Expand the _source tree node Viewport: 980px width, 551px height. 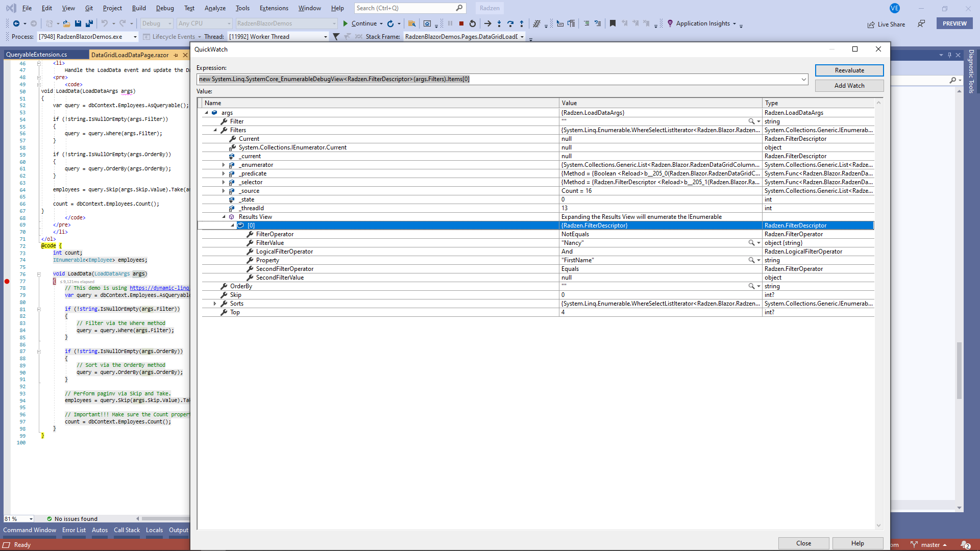224,191
